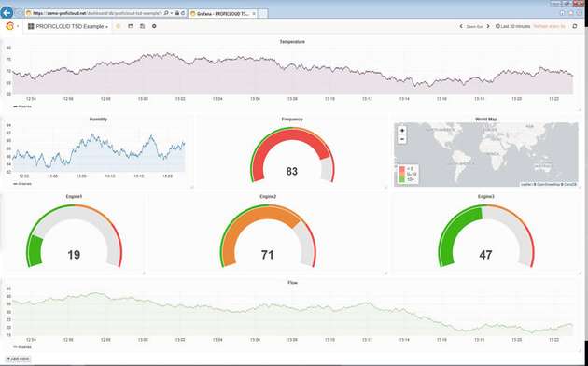
Task: Click the browser home icon
Action: 563,13
